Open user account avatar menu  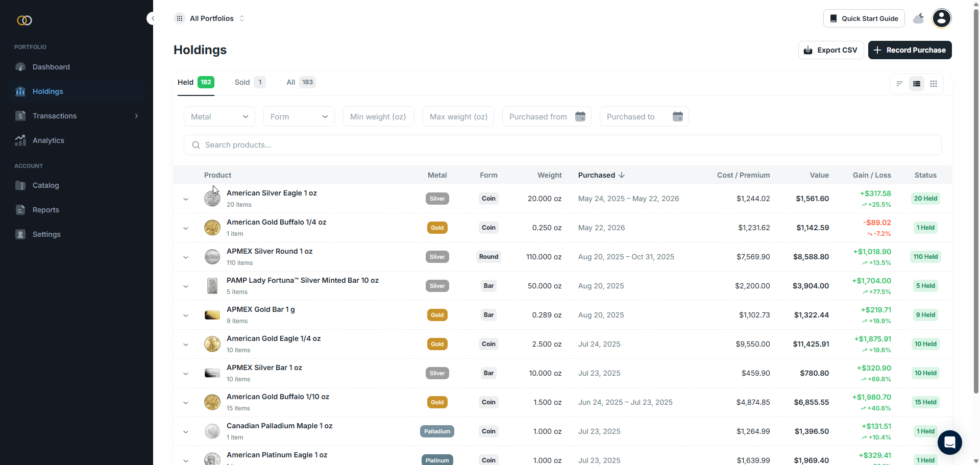coord(942,18)
